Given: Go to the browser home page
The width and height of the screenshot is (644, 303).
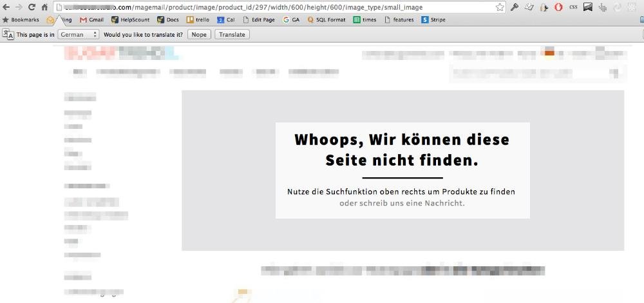Looking at the screenshot, I should click(x=44, y=7).
